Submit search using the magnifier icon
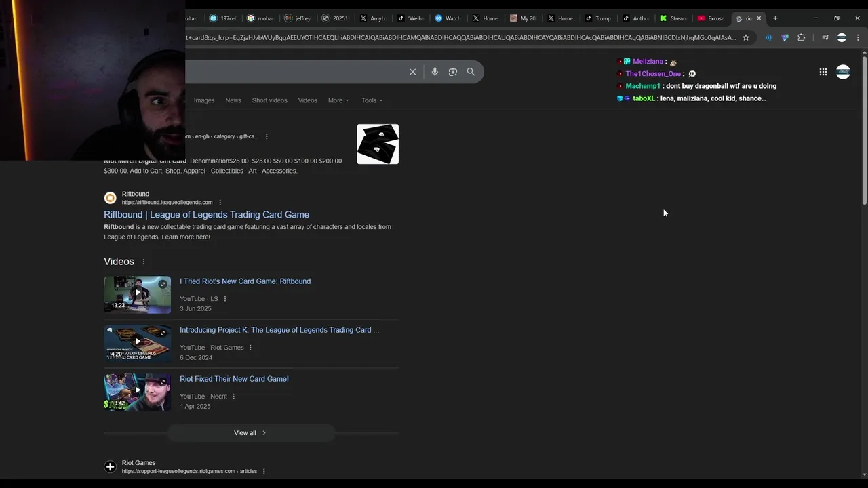868x488 pixels. (471, 72)
